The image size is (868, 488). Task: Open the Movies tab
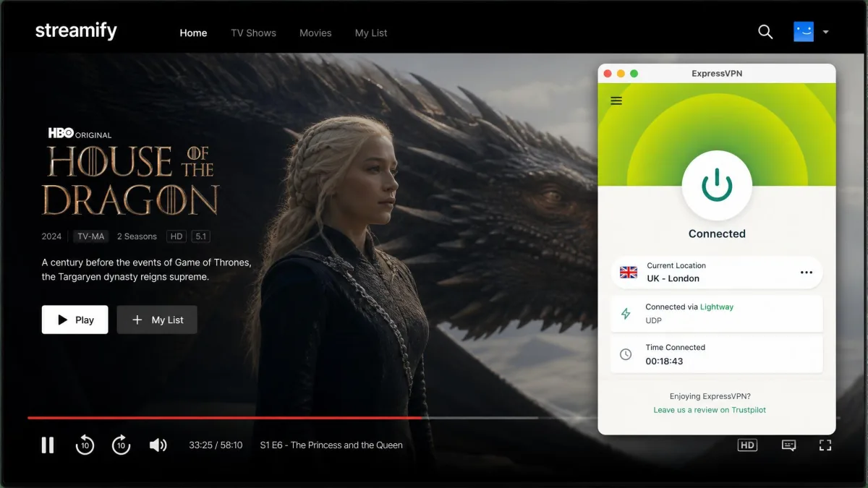tap(315, 33)
